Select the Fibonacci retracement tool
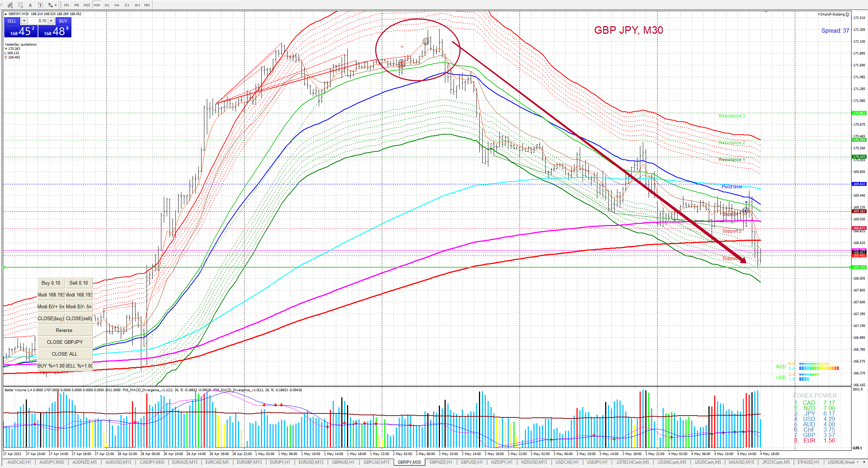This screenshot has height=468, width=868. point(20,5)
